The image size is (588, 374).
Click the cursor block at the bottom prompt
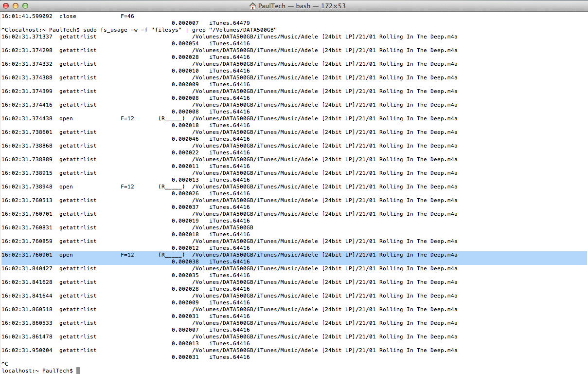pos(78,371)
